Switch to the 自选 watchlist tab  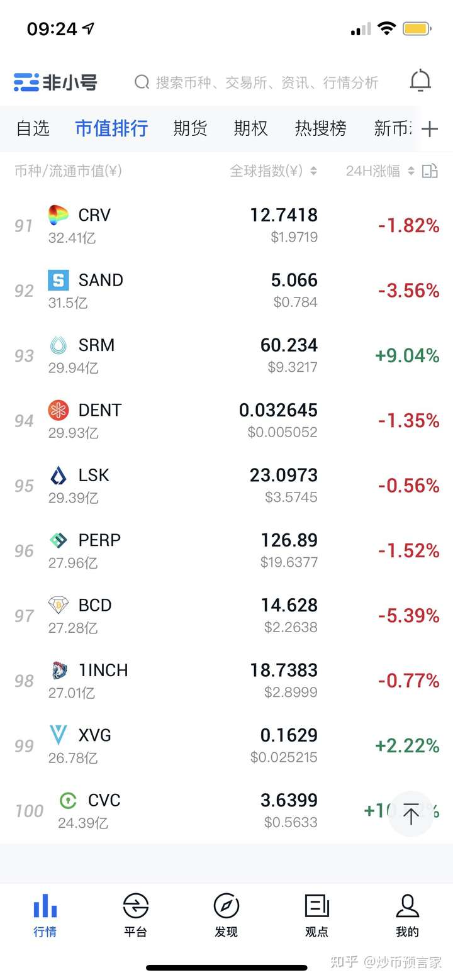click(x=33, y=128)
